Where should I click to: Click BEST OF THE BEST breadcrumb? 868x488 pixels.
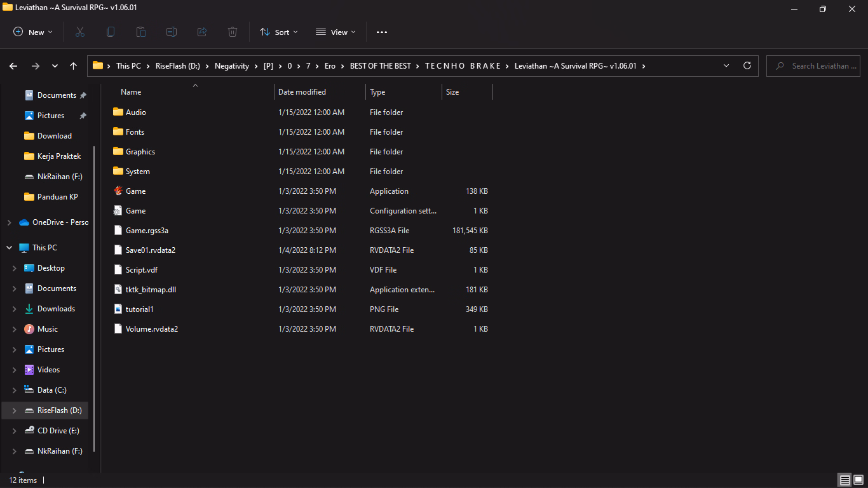pos(380,66)
